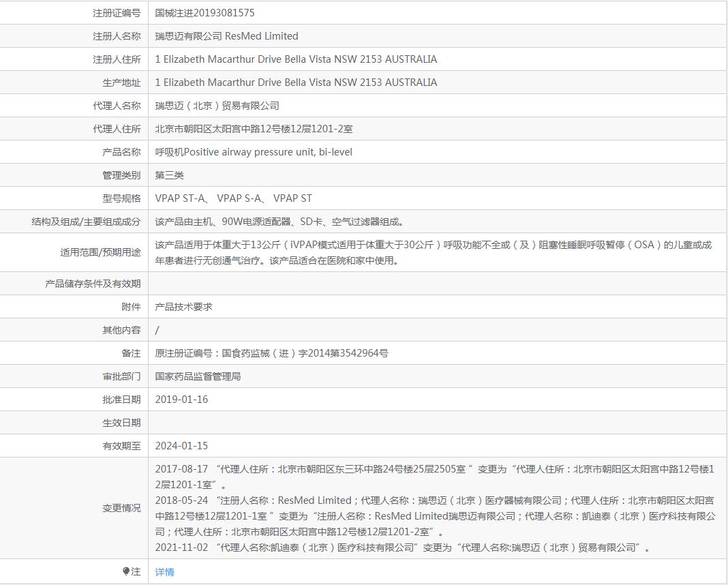Click the 其他内容 label

coord(121,330)
